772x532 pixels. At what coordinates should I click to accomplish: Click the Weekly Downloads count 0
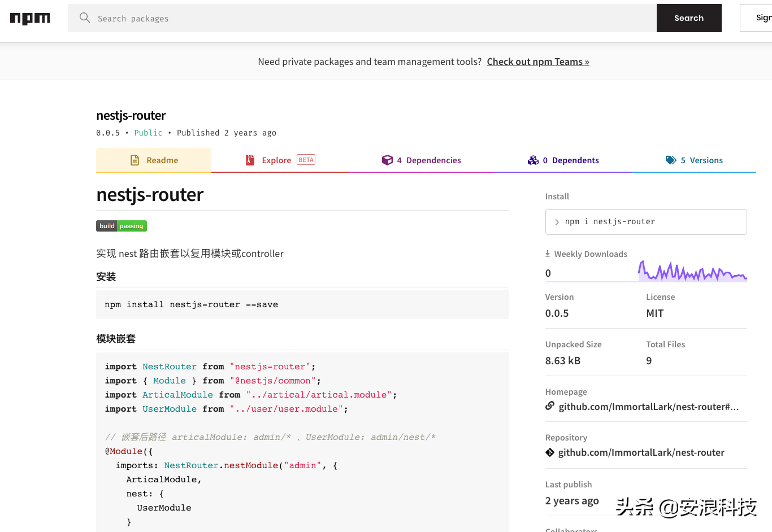[x=548, y=273]
